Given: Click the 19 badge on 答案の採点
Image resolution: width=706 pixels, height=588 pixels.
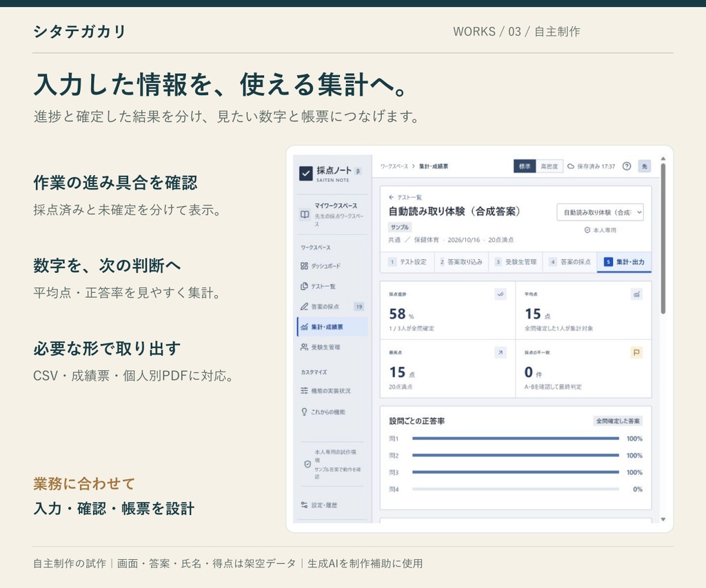Looking at the screenshot, I should coord(359,307).
